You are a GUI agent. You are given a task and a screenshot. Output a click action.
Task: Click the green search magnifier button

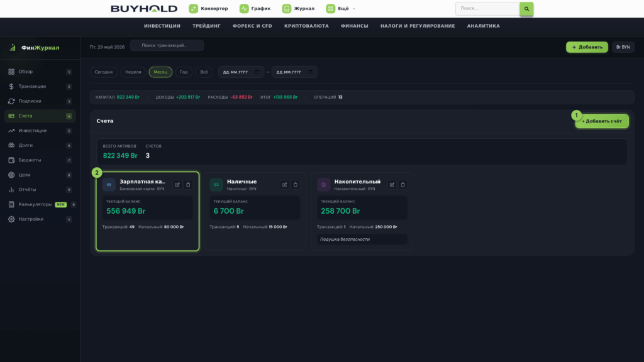click(526, 9)
